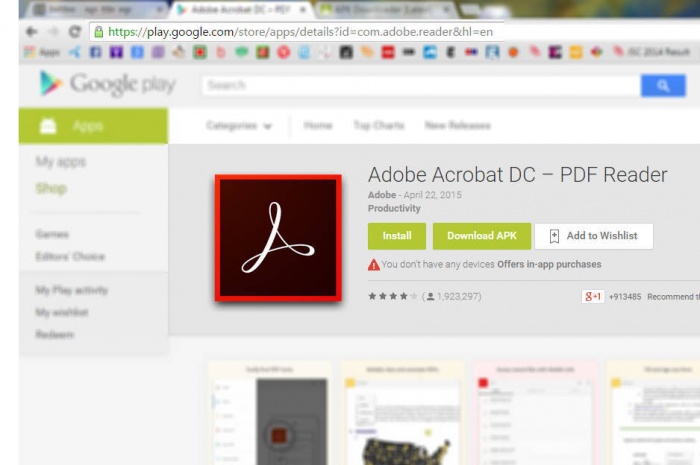Viewport: 700px width, 465px height.
Task: Open the fourth app screenshot thumbnail
Action: tap(654, 414)
